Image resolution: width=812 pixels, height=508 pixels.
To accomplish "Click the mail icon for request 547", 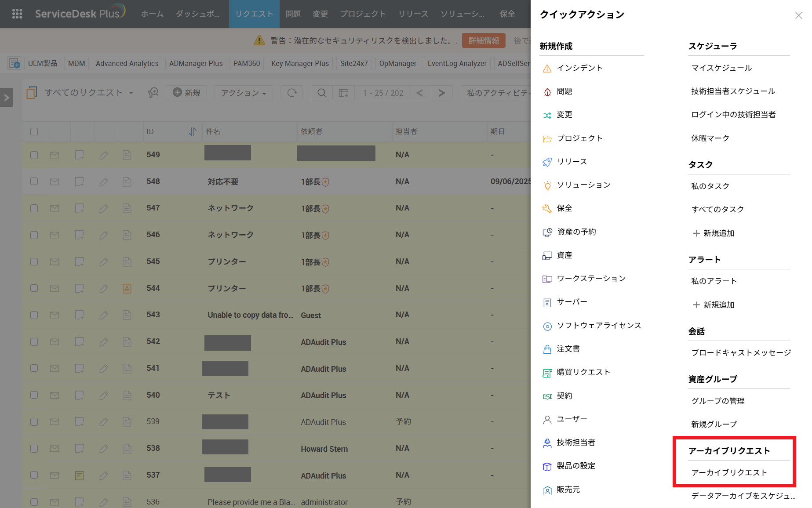I will 55,208.
